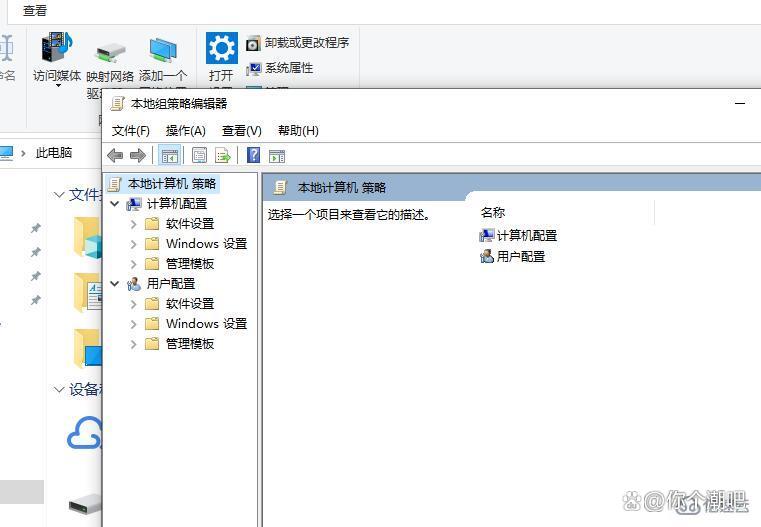Image resolution: width=761 pixels, height=527 pixels.
Task: Minimize the 本地组策略编辑器 window
Action: tap(740, 103)
